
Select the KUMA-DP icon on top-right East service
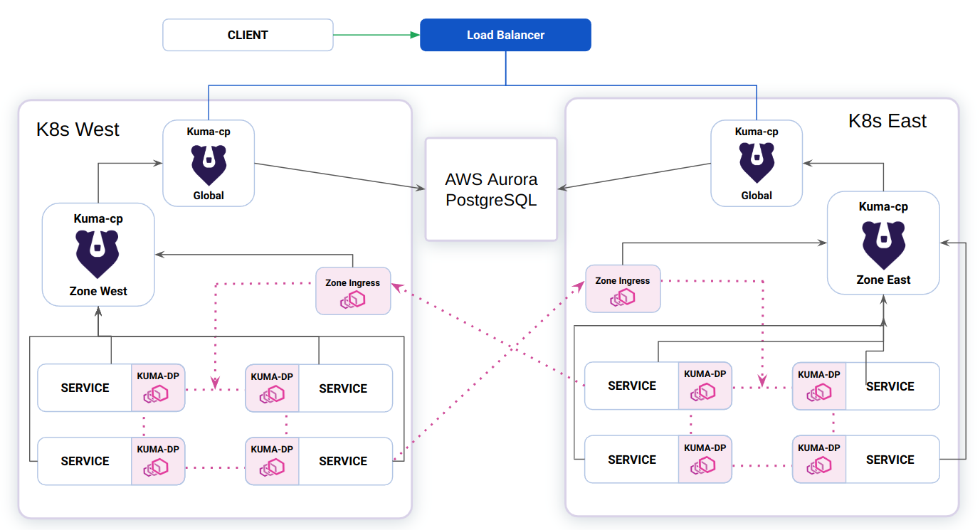pyautogui.click(x=818, y=392)
